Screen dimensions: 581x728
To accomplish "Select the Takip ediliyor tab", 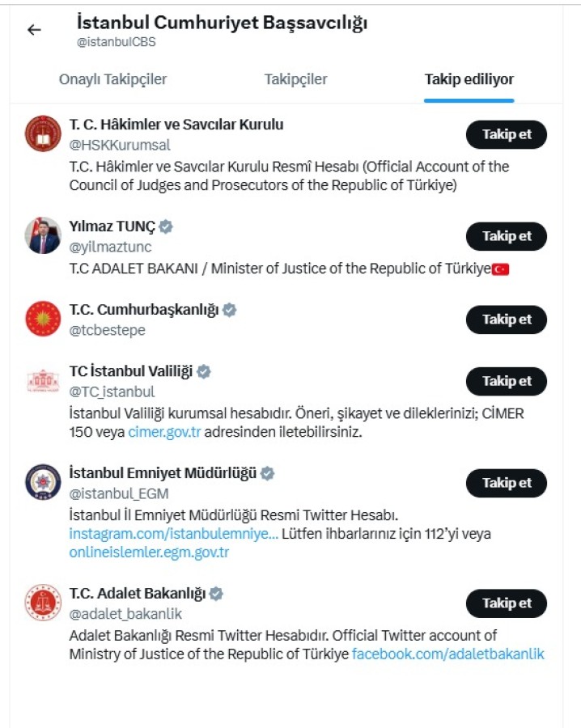I will [x=469, y=79].
